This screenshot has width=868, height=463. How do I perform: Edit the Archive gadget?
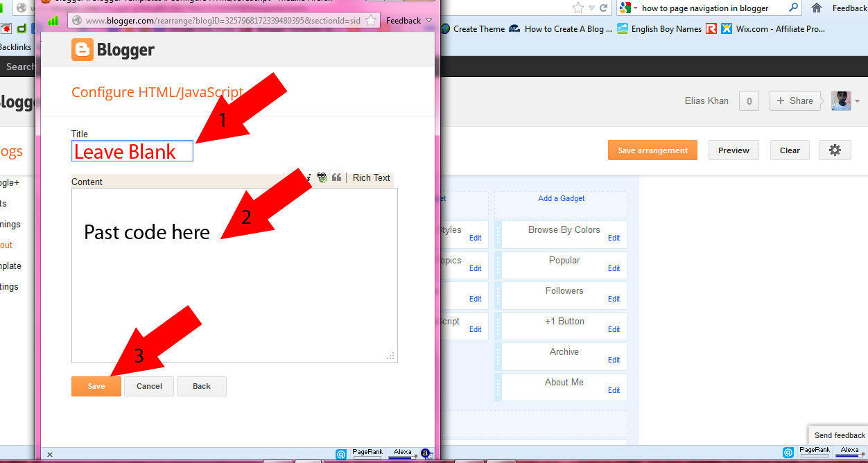coord(614,360)
